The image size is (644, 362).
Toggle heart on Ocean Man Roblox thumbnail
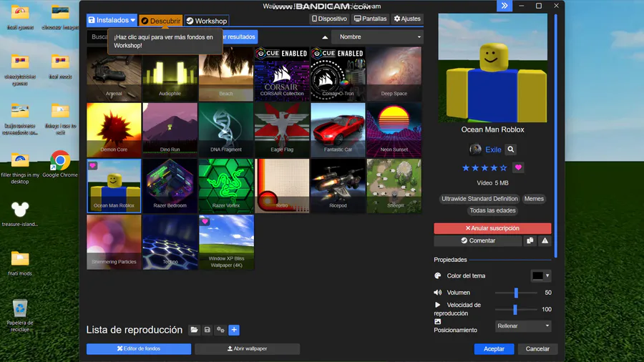tap(93, 165)
